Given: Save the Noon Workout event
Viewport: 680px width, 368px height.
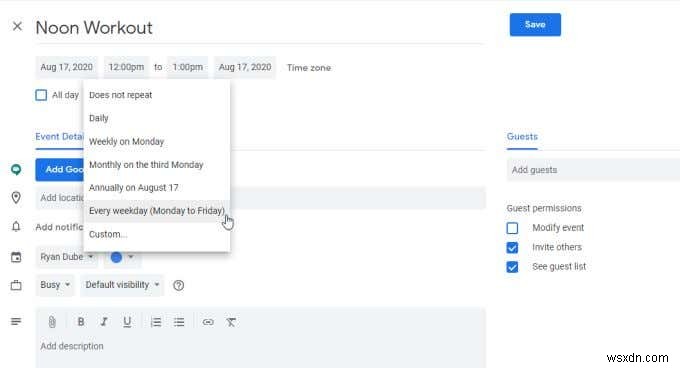Looking at the screenshot, I should coord(535,25).
